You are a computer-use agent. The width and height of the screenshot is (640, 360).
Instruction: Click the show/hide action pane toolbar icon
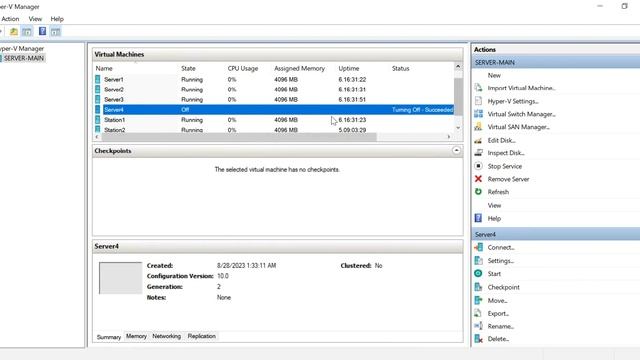pos(56,31)
